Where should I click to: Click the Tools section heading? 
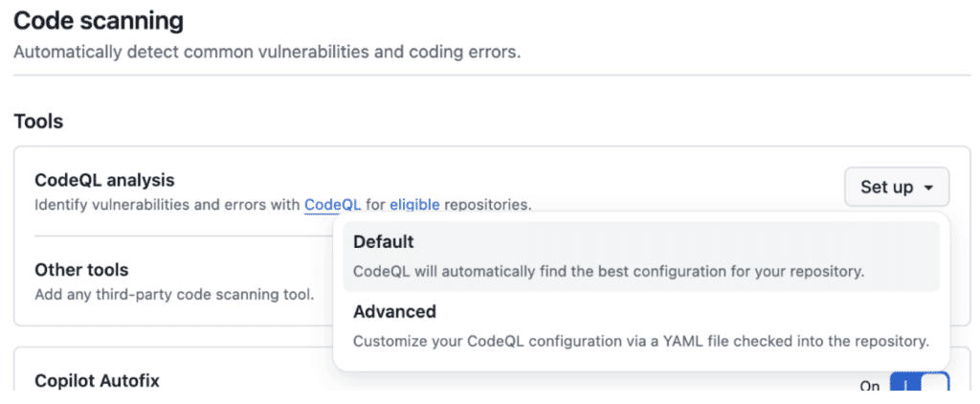coord(38,122)
